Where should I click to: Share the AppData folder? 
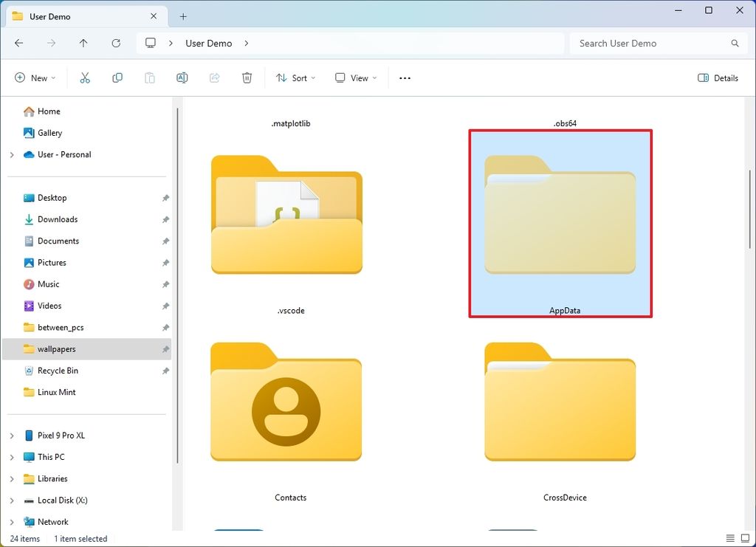214,78
